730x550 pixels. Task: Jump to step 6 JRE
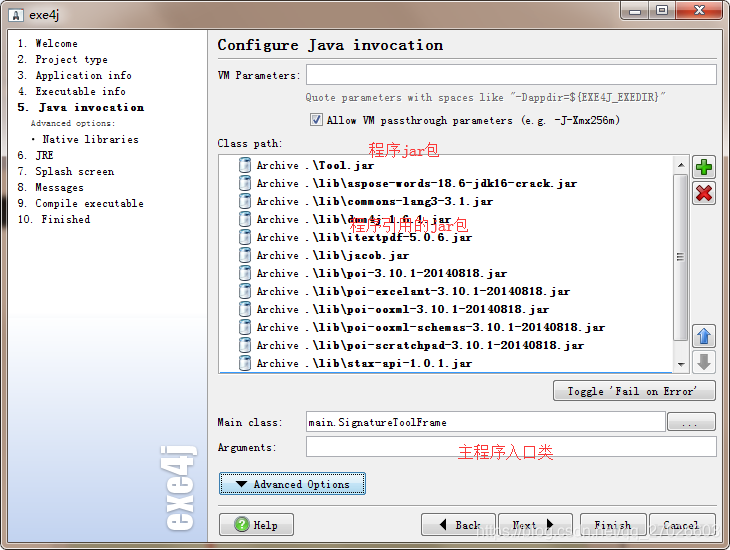(x=35, y=155)
